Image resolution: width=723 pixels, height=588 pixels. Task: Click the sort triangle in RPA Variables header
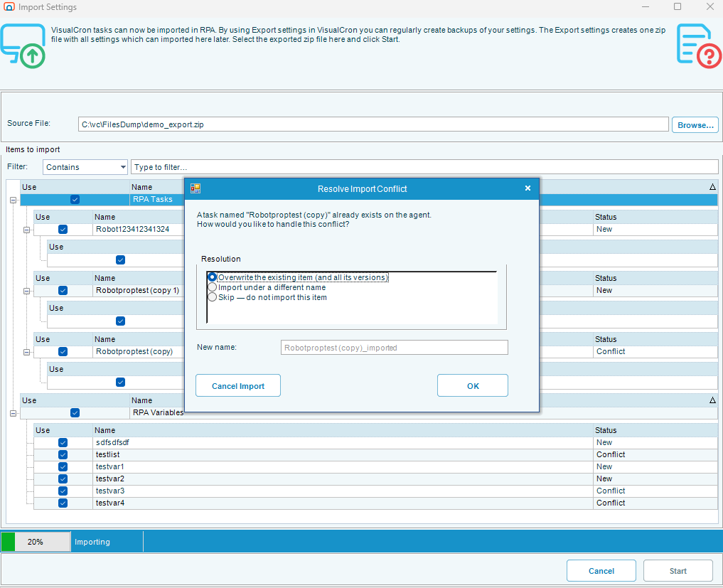[712, 400]
